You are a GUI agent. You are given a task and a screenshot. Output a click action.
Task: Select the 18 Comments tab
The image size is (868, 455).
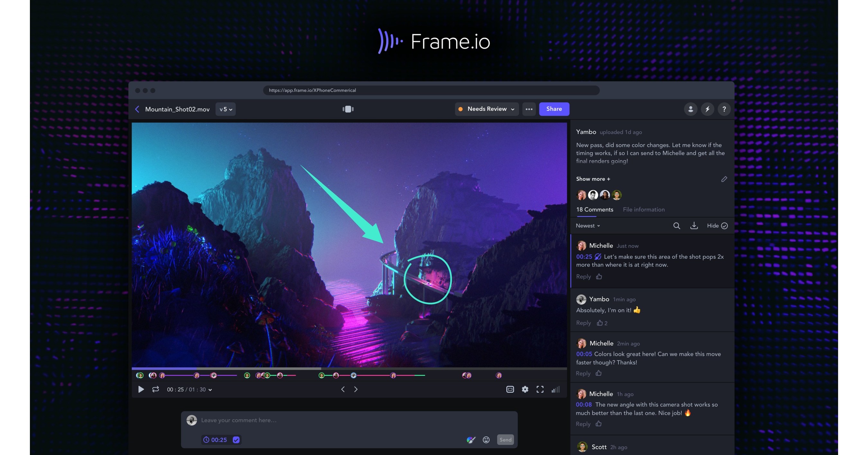coord(595,209)
